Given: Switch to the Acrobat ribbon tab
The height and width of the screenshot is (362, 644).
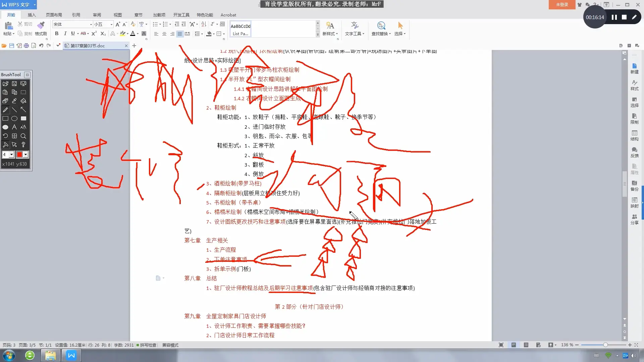Looking at the screenshot, I should [x=228, y=15].
